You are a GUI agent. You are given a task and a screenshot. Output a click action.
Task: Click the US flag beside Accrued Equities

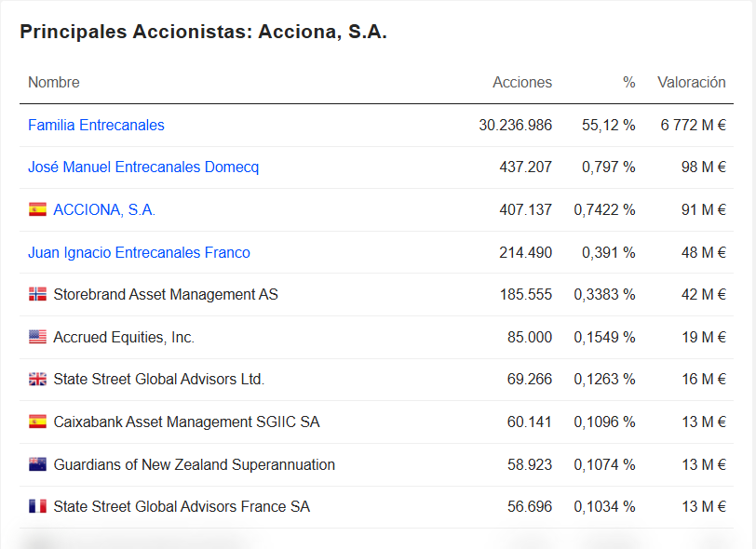(x=37, y=337)
